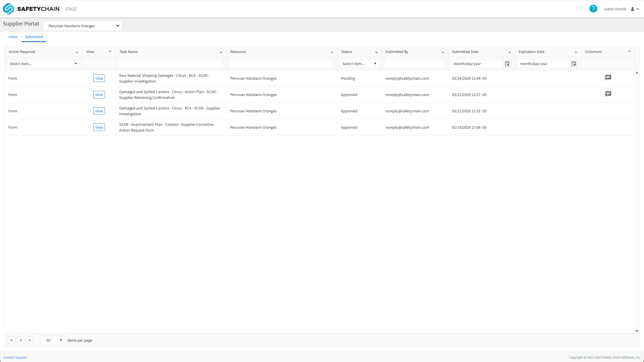The width and height of the screenshot is (644, 362).
Task: Click the Resource filter text field
Action: pos(281,64)
